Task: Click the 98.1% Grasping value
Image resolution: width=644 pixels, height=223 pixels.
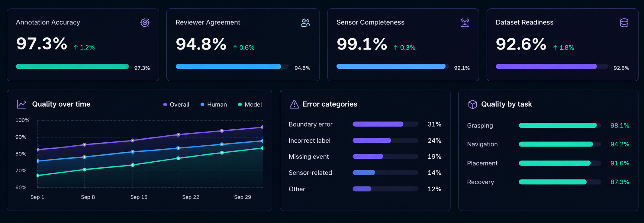Action: 620,125
